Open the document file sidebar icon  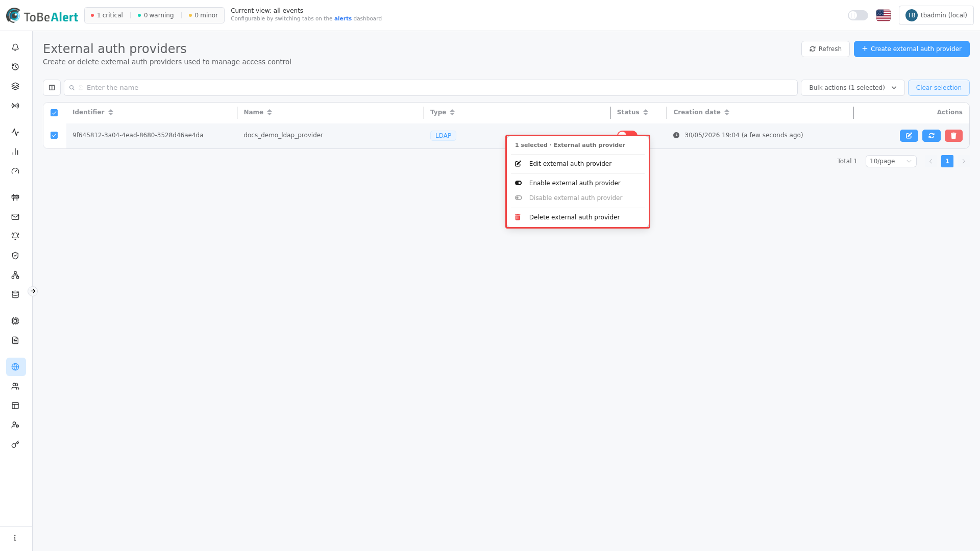[x=15, y=340]
